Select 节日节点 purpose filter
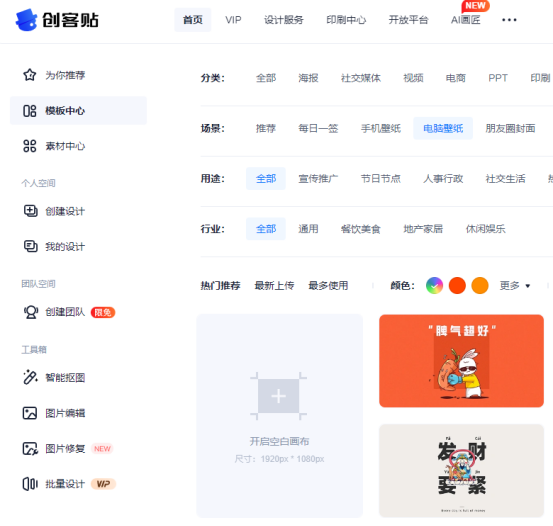 [381, 179]
